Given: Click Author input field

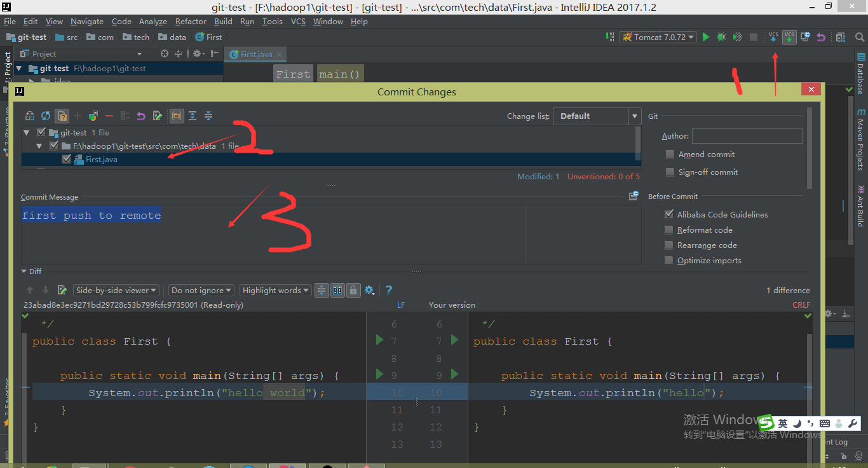Looking at the screenshot, I should tap(747, 136).
